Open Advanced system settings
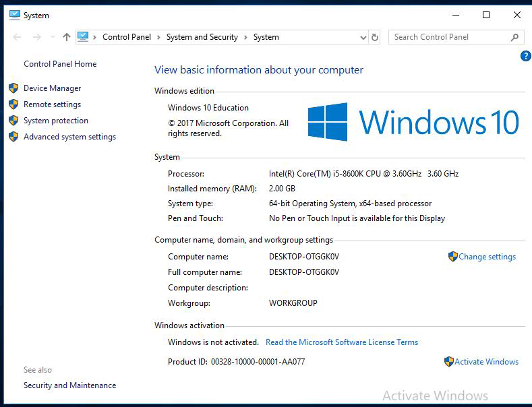Image resolution: width=532 pixels, height=407 pixels. (70, 137)
